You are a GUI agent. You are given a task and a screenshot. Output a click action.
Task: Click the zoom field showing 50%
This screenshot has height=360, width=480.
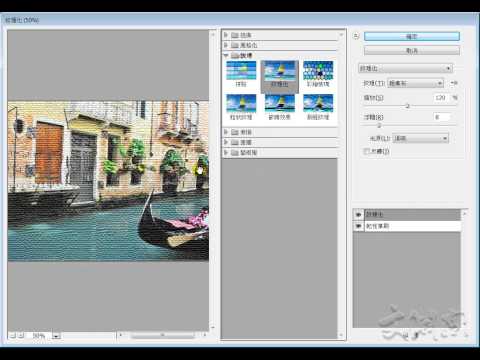pos(39,335)
